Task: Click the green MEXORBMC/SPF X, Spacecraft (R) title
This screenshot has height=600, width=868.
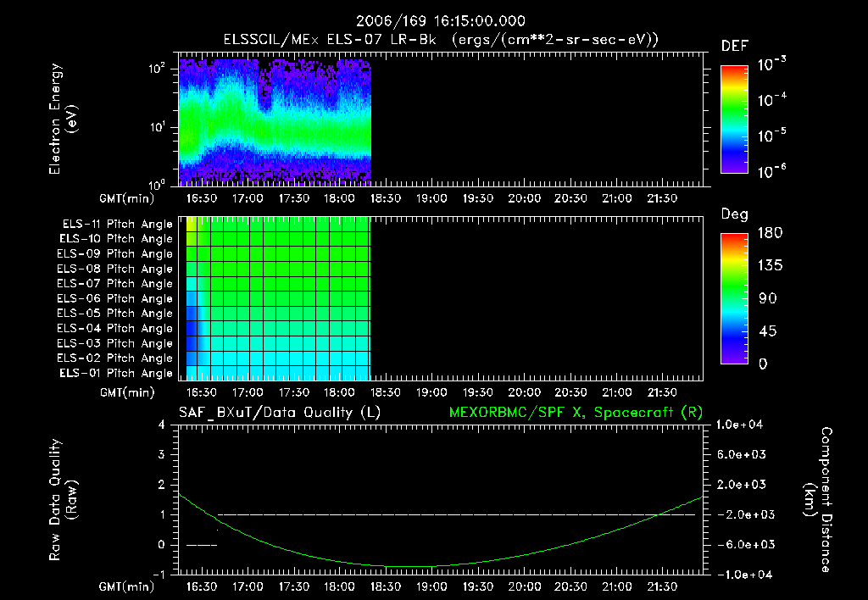Action: coord(576,413)
